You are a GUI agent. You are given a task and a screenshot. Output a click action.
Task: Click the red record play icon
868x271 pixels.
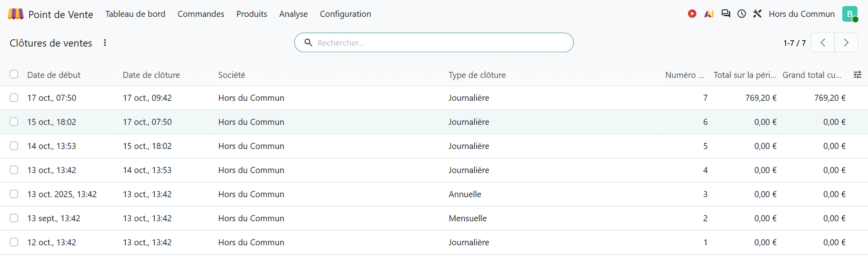pyautogui.click(x=692, y=14)
